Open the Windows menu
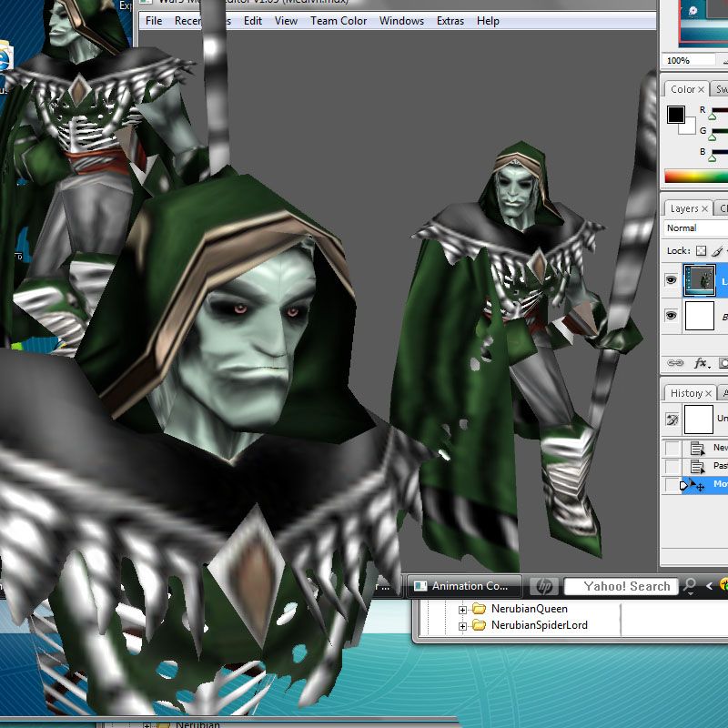Screen dimensions: 728x728 401,21
